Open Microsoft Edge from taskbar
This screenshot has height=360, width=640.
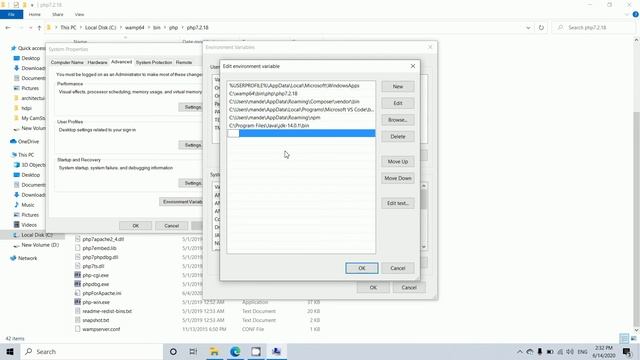click(235, 351)
